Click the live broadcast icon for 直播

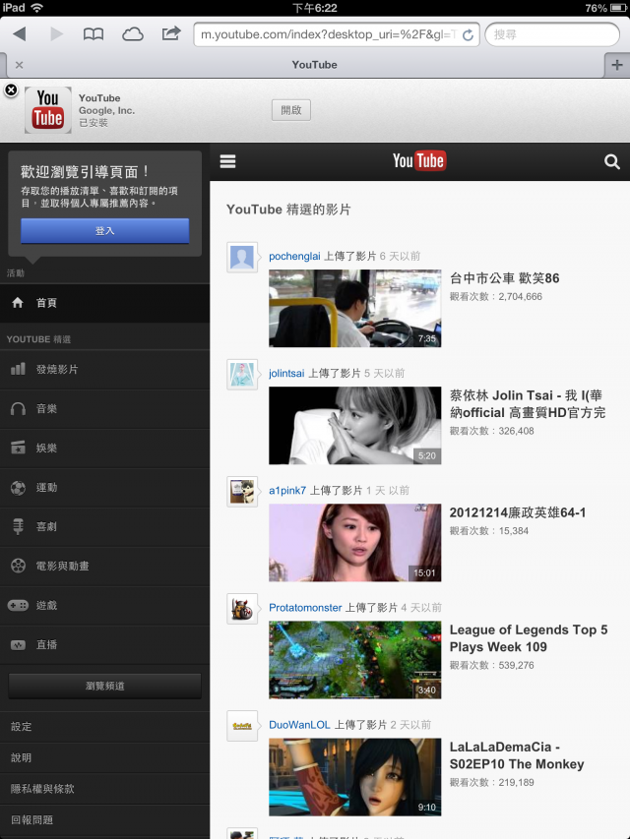pyautogui.click(x=18, y=645)
